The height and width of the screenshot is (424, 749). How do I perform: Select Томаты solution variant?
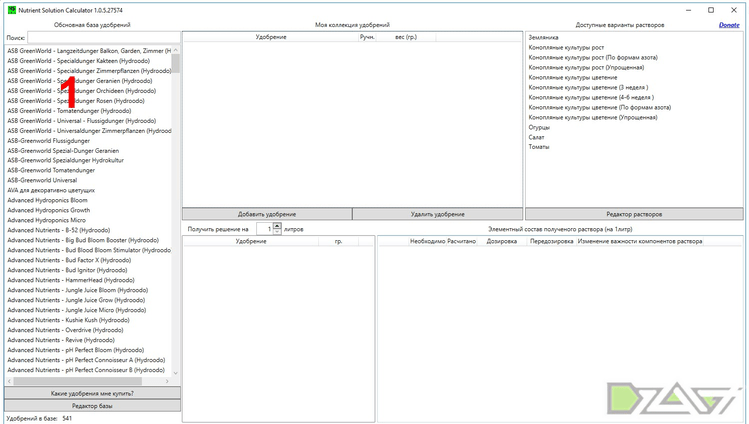click(x=539, y=147)
